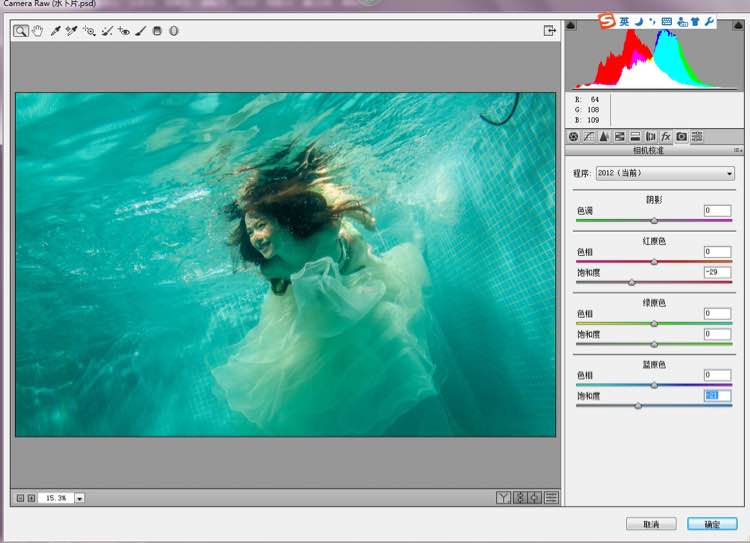Click the 蓝原色 色相 hue slider

[x=654, y=385]
